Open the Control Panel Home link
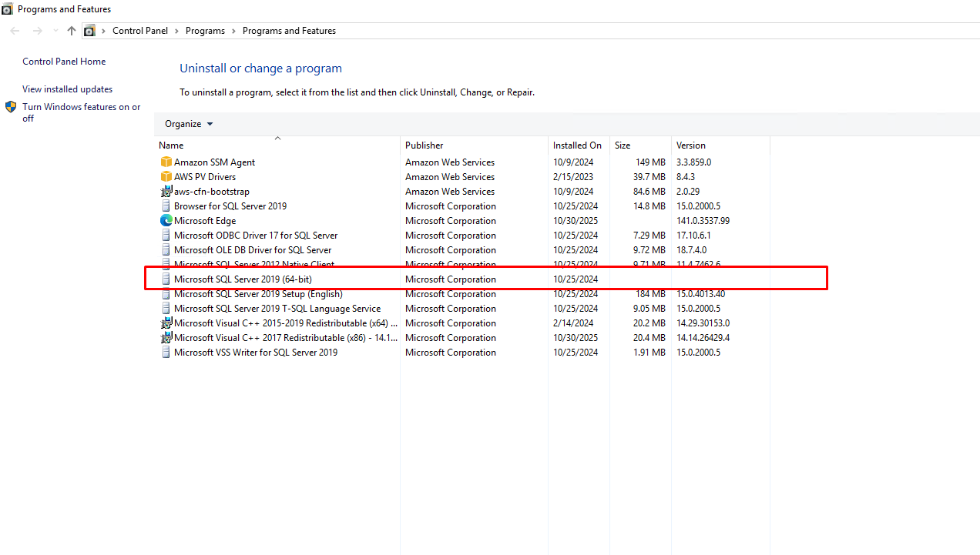Viewport: 980px width, 555px height. pyautogui.click(x=64, y=62)
